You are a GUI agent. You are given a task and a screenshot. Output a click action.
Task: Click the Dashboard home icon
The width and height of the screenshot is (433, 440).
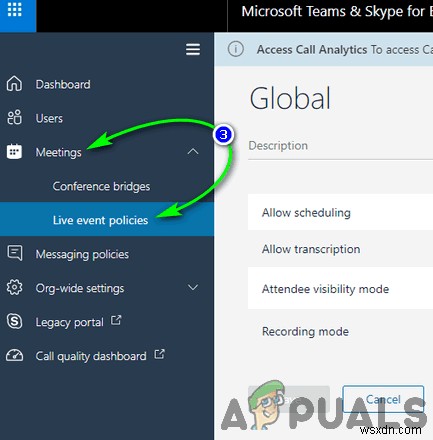coord(14,84)
